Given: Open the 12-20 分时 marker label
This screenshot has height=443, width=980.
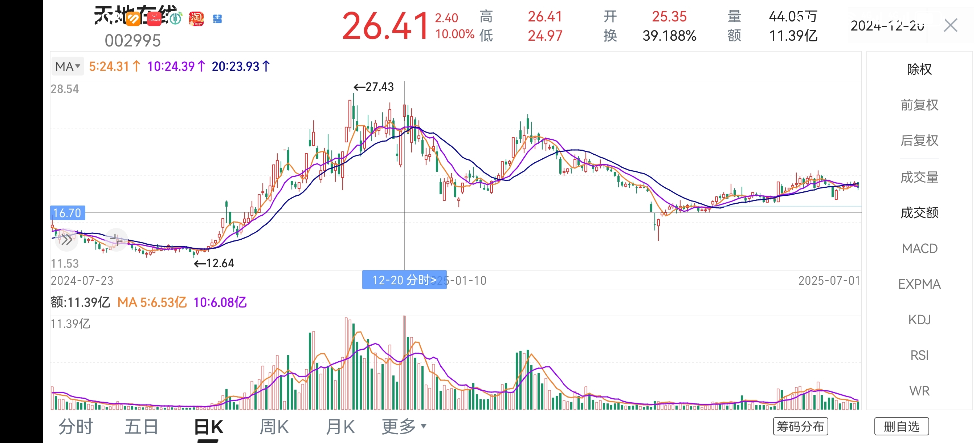Looking at the screenshot, I should (404, 280).
